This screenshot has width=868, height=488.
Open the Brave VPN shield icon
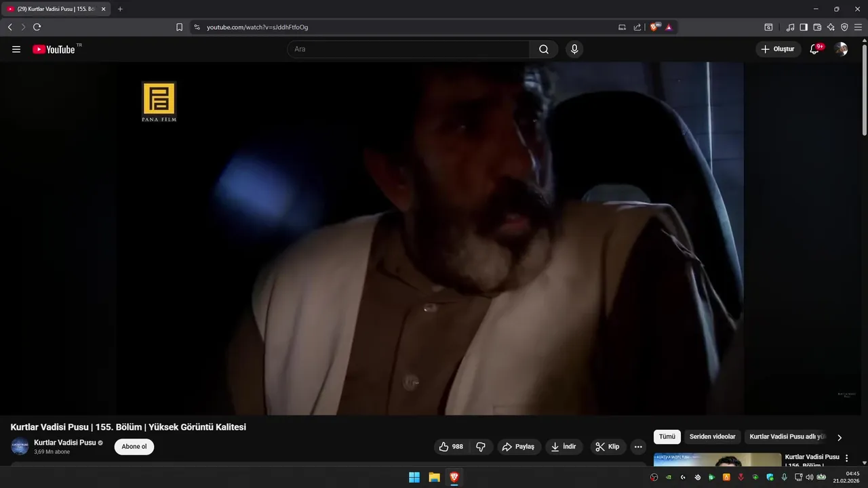844,27
